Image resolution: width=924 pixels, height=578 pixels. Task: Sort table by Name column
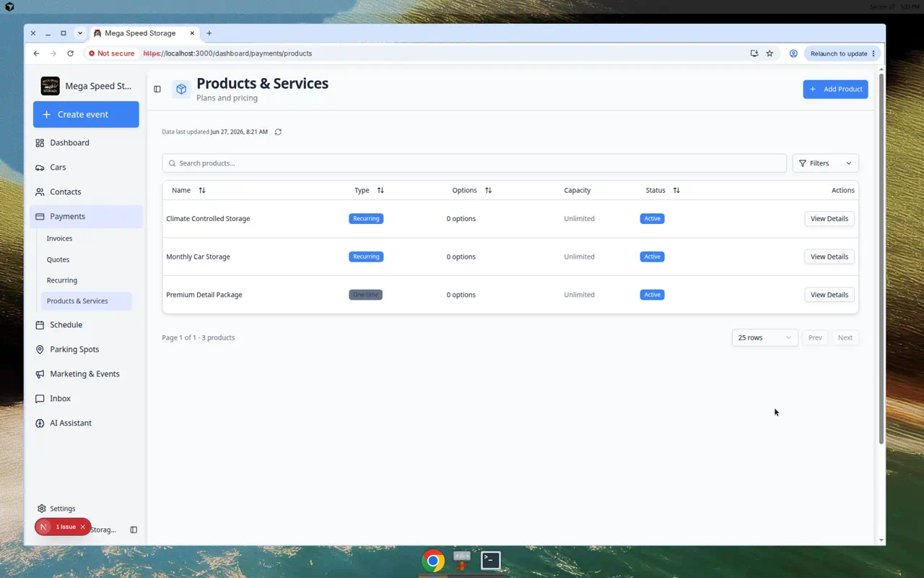(x=188, y=190)
